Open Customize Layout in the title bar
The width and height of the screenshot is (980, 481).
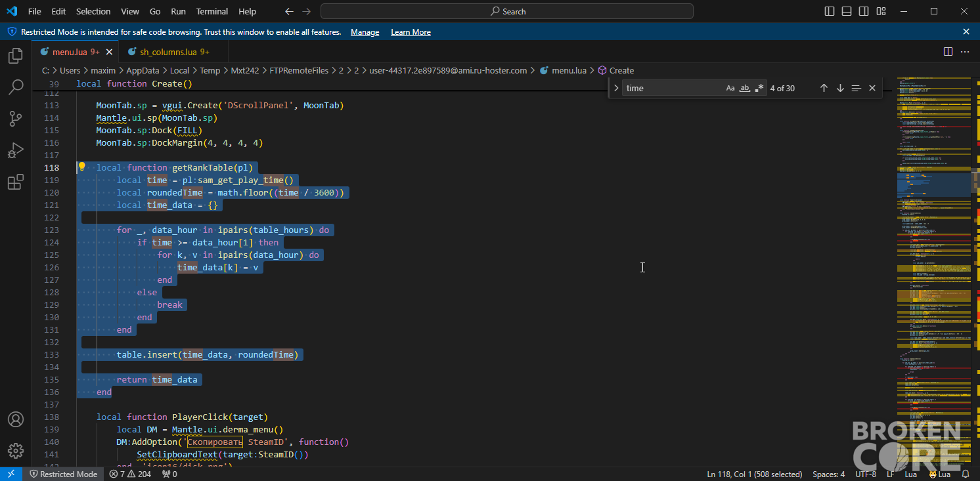coord(880,11)
